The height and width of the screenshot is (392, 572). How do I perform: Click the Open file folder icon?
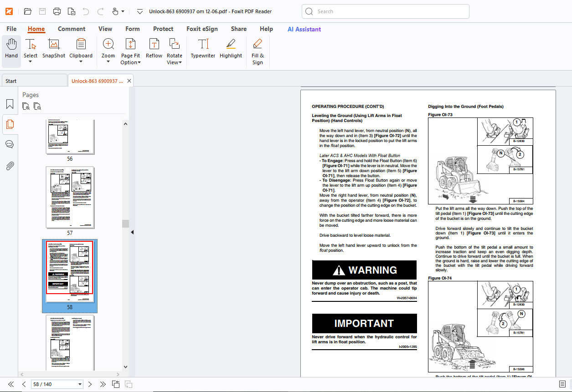(27, 11)
